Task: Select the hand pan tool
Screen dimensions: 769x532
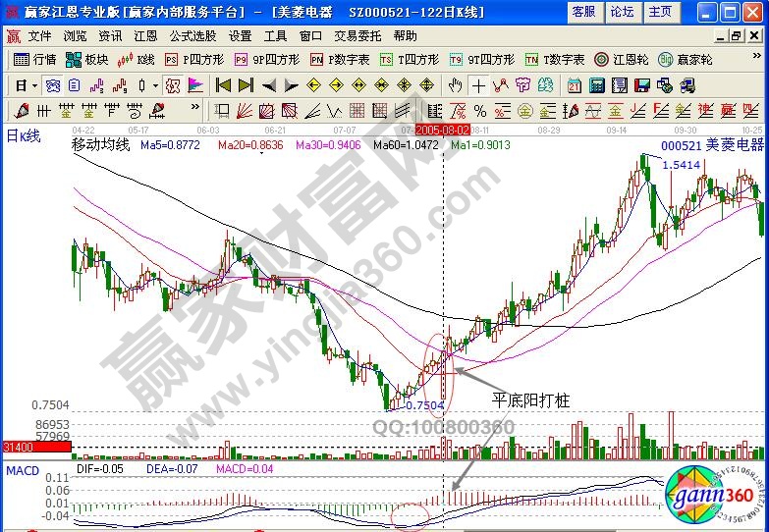Action: pos(456,85)
